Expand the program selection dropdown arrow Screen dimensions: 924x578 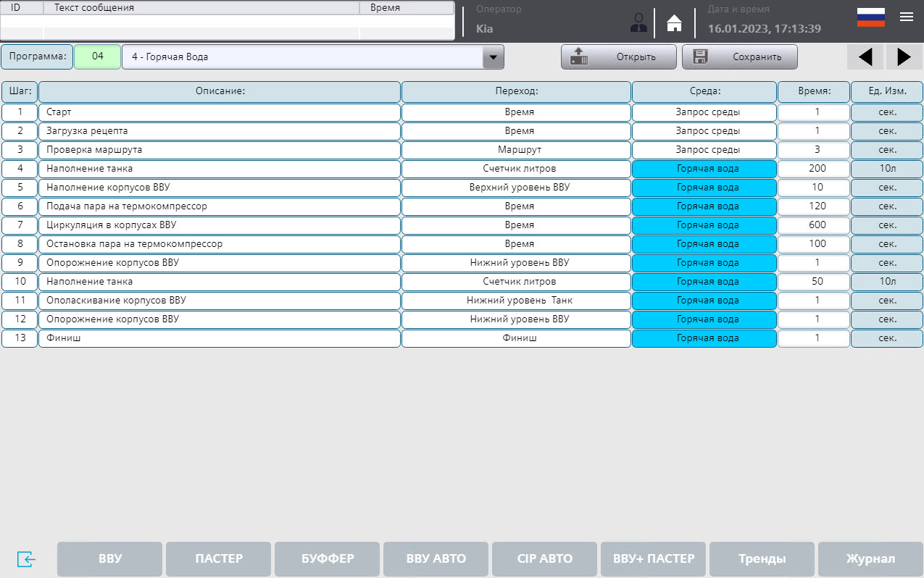coord(493,56)
